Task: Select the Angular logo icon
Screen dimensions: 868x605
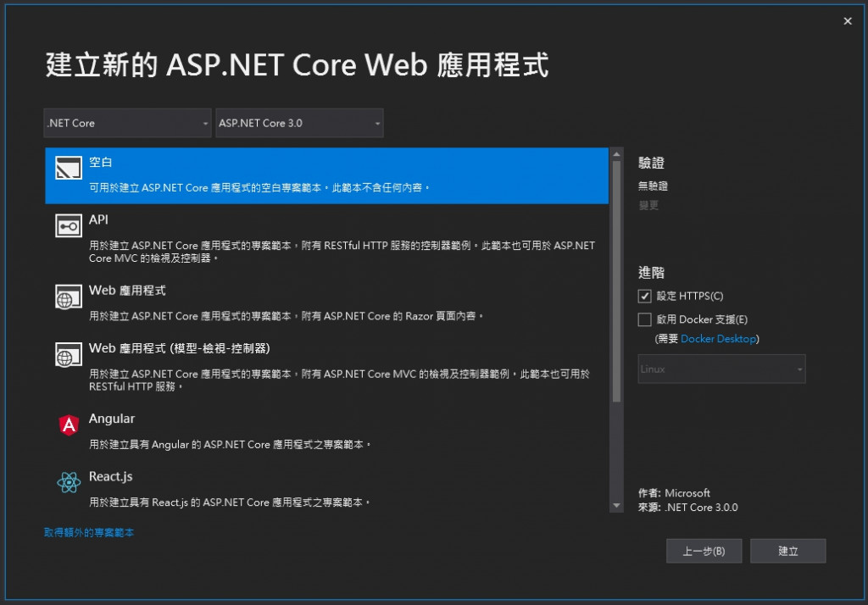Action: 69,425
